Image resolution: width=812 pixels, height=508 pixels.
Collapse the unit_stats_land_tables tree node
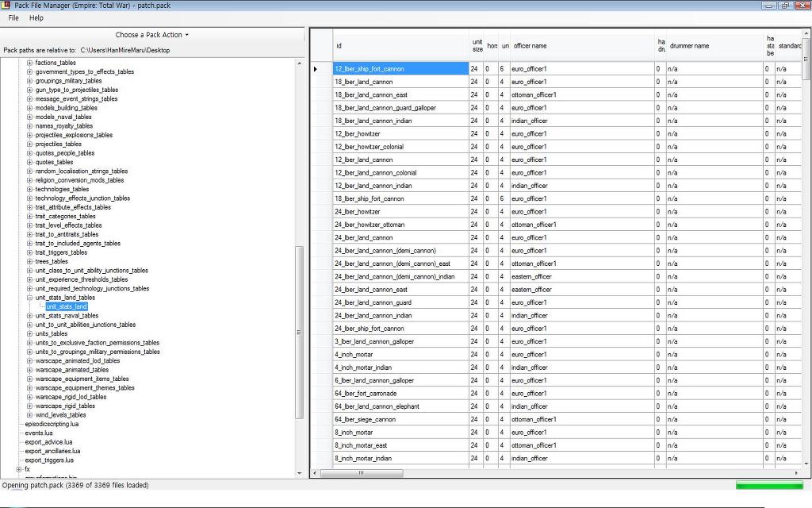click(x=30, y=298)
